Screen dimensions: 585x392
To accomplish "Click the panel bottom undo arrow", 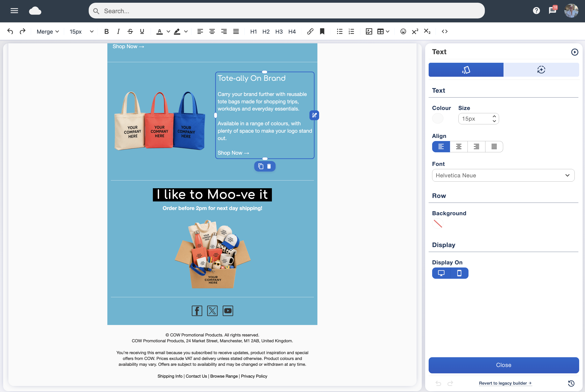I will (438, 383).
